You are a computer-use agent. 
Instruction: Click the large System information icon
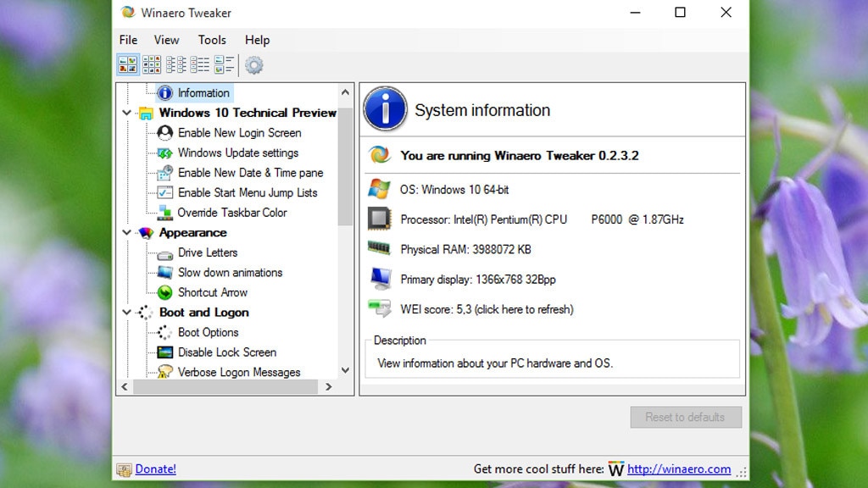click(385, 109)
